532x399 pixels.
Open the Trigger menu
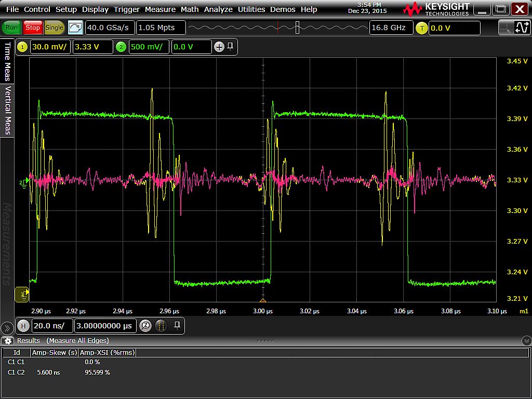coord(127,9)
